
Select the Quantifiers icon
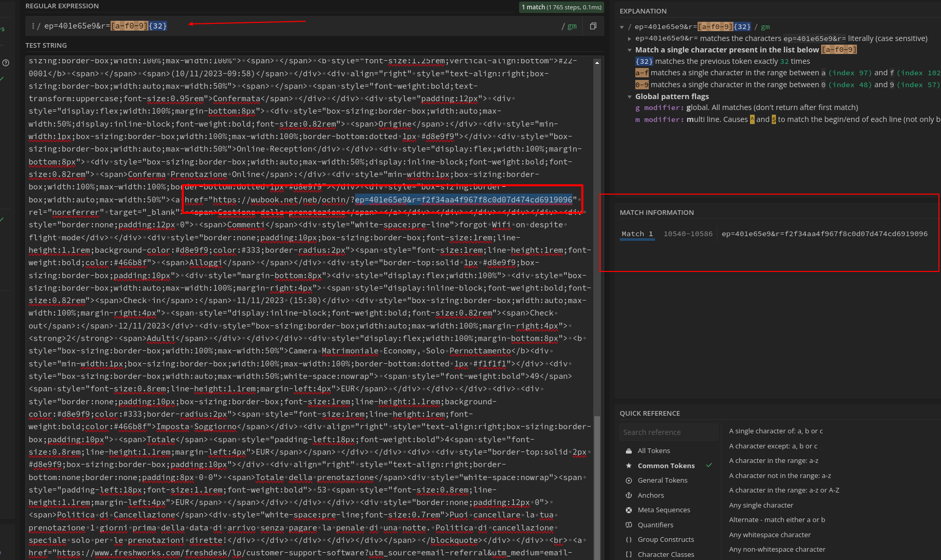[629, 525]
